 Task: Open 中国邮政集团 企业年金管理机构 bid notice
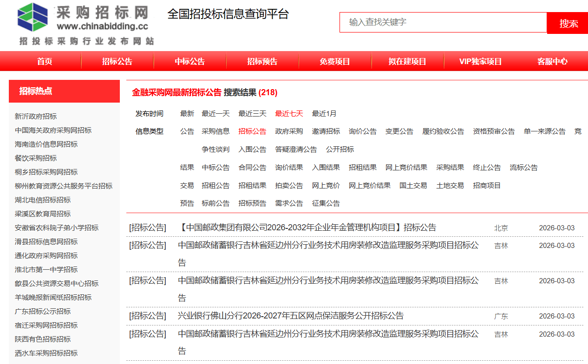click(x=307, y=227)
